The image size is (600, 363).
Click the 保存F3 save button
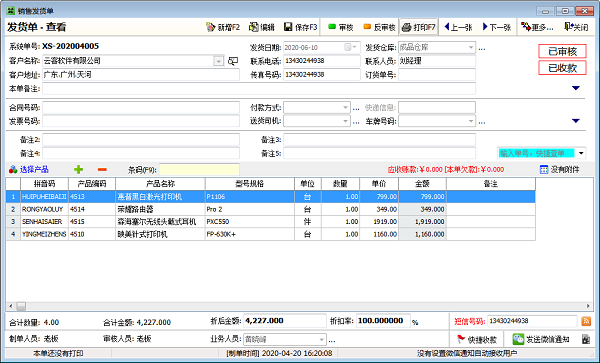click(x=301, y=27)
